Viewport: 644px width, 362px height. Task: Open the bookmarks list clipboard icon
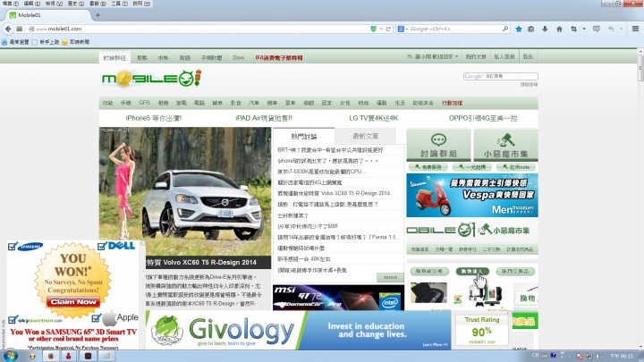530,29
